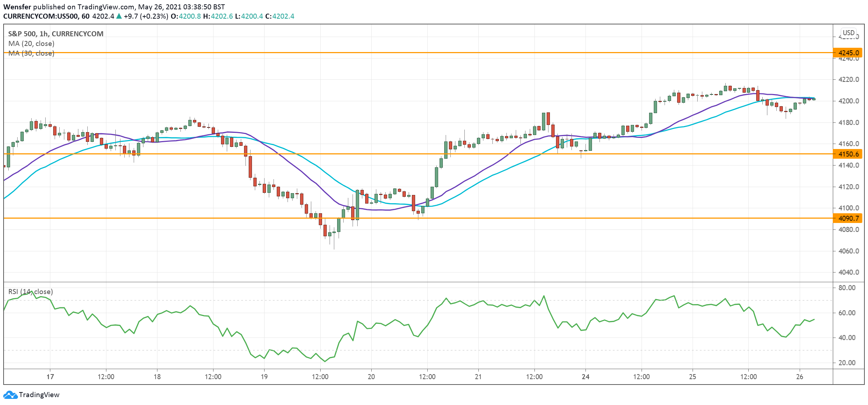Click the TradingView cloud logo icon
Viewport: 868px width, 405px height.
point(10,395)
